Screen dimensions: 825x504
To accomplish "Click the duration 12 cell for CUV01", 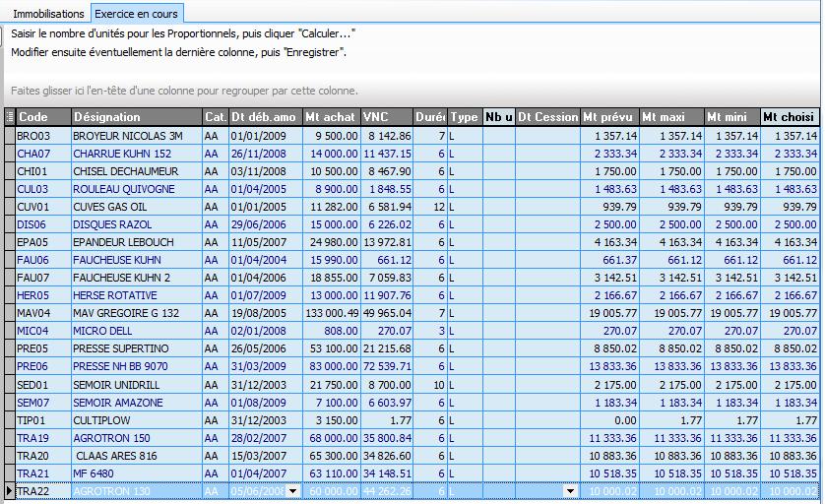I will tap(429, 207).
